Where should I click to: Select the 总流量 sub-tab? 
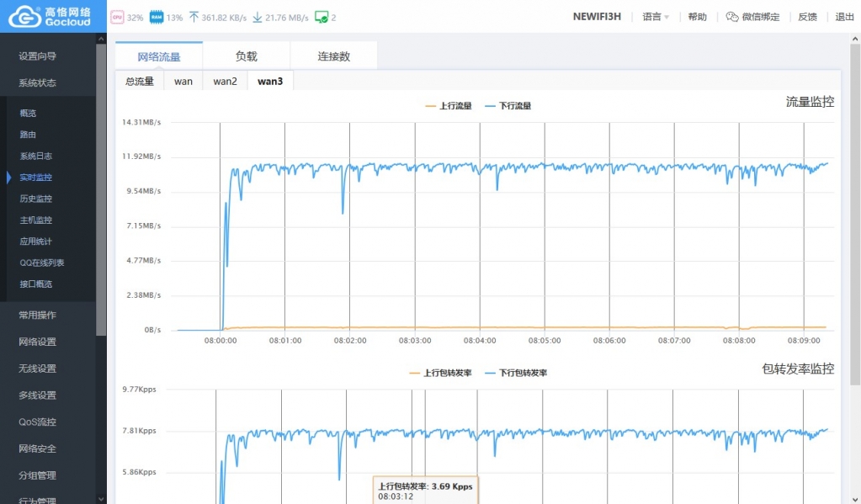point(140,82)
